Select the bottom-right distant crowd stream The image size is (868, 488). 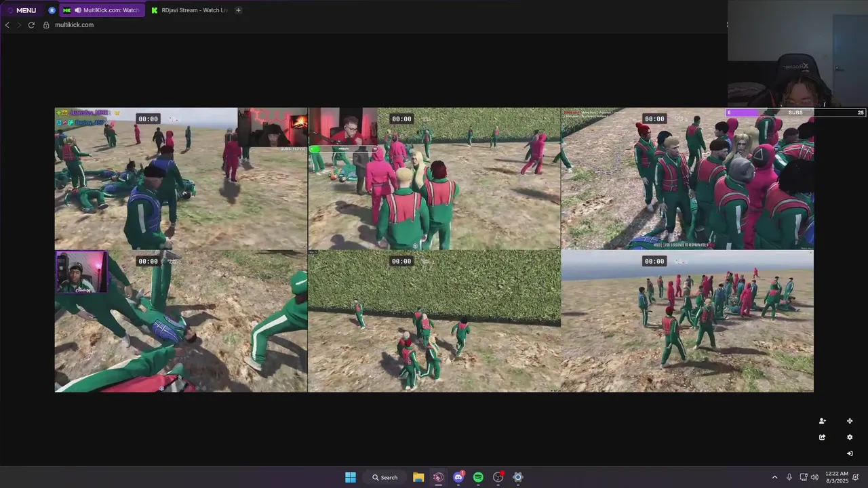click(x=688, y=321)
